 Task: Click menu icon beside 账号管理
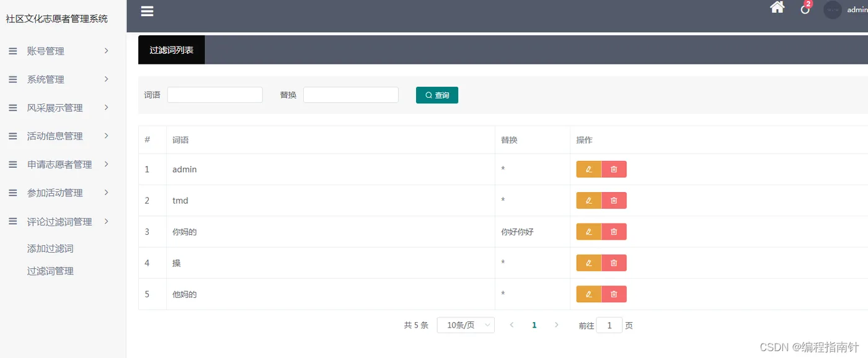tap(12, 51)
